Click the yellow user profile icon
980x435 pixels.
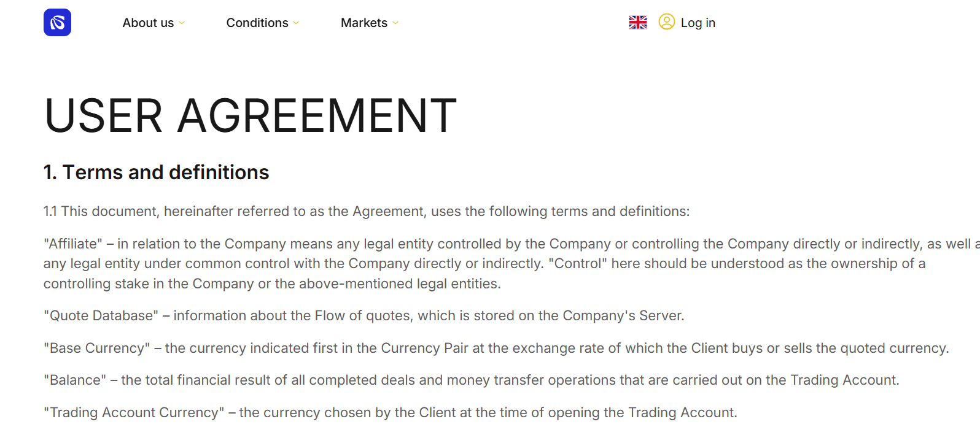click(666, 22)
